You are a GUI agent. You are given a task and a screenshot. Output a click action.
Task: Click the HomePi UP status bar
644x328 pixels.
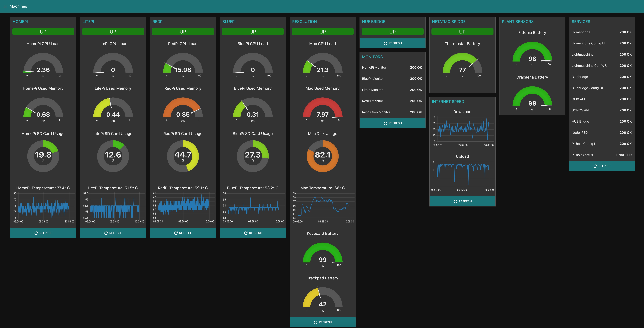(x=43, y=32)
